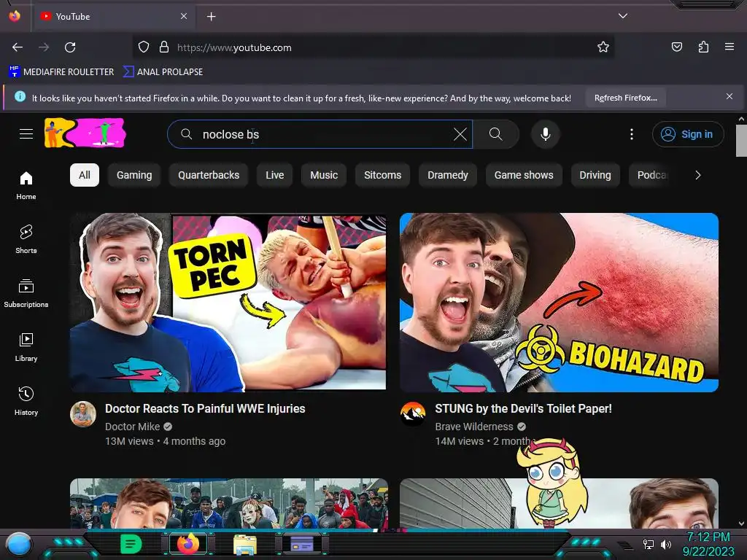747x560 pixels.
Task: Open a new tab with plus button
Action: [x=211, y=17]
